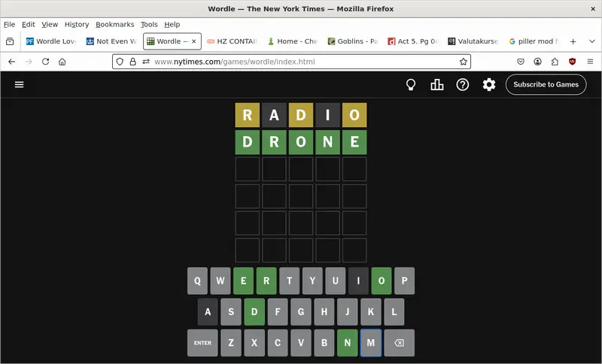Image resolution: width=602 pixels, height=364 pixels.
Task: Switch to the Not Even W tab
Action: pos(111,41)
